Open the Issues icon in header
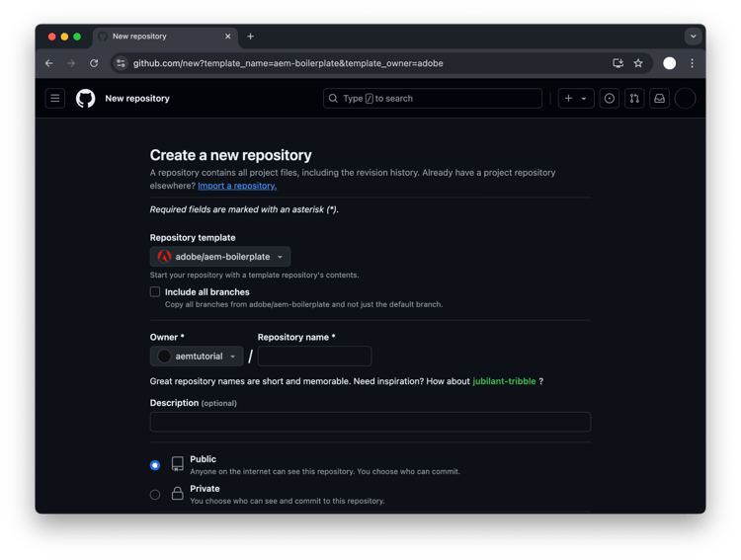 tap(610, 99)
